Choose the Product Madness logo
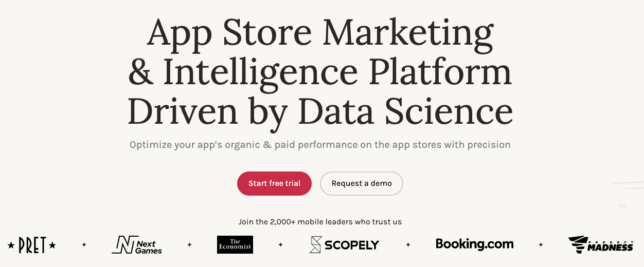This screenshot has height=267, width=644. point(601,244)
